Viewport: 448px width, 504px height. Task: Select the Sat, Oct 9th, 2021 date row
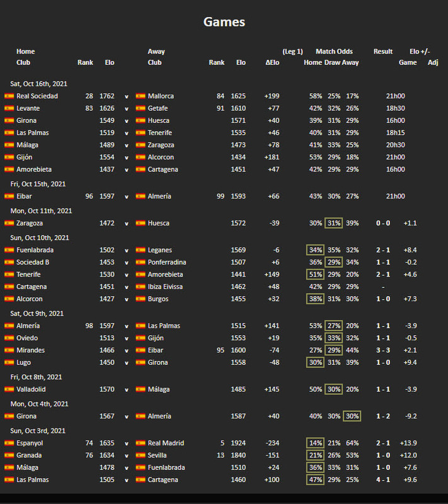tap(37, 314)
